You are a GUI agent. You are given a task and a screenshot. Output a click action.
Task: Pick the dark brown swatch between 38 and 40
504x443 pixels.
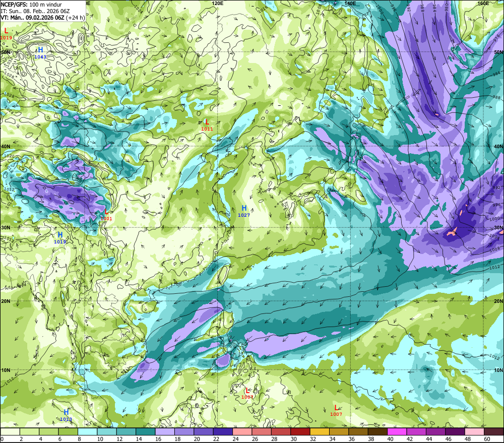(x=377, y=431)
